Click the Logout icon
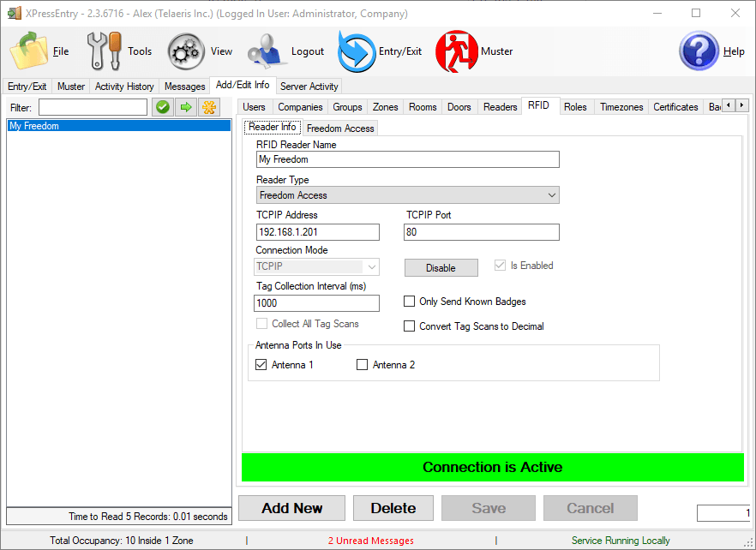This screenshot has height=550, width=756. (266, 50)
